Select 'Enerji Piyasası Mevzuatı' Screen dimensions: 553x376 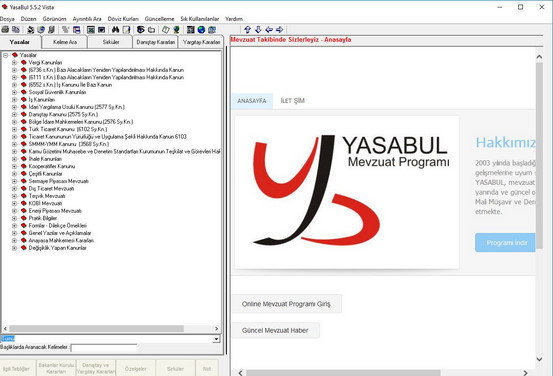(x=55, y=211)
